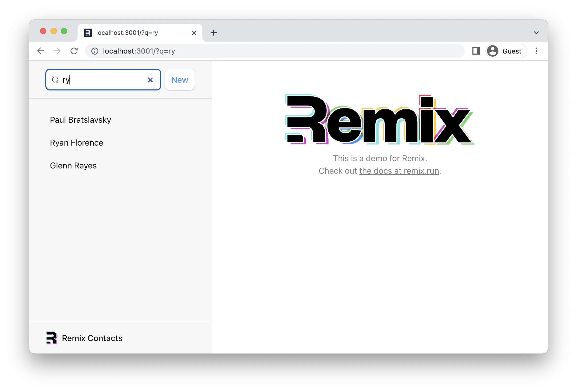The height and width of the screenshot is (392, 577).
Task: Expand the tab search chevron
Action: (x=536, y=33)
